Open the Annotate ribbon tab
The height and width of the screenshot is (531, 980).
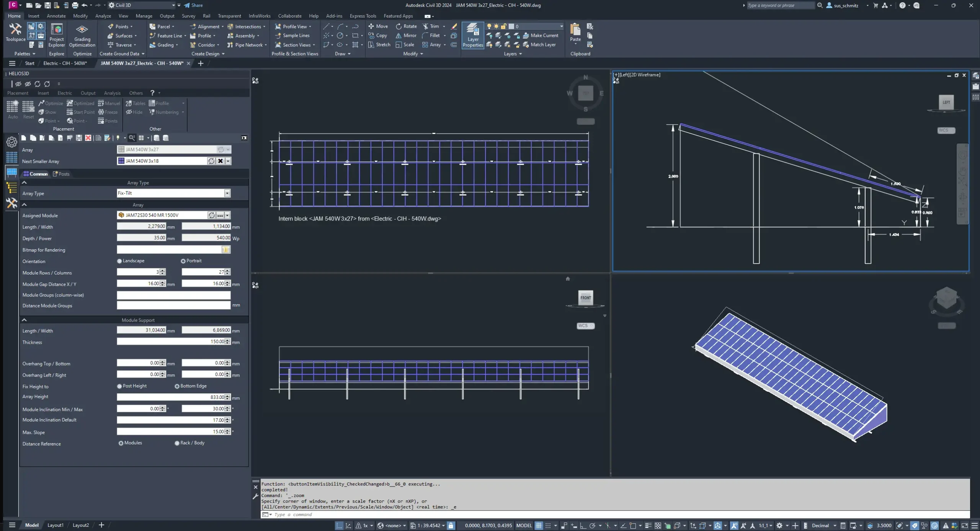click(x=56, y=16)
